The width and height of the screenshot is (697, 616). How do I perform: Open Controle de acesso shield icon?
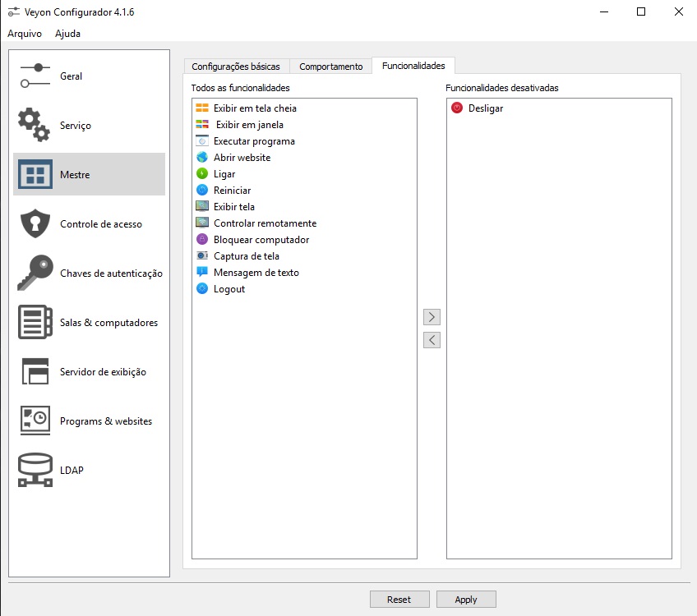tap(34, 223)
